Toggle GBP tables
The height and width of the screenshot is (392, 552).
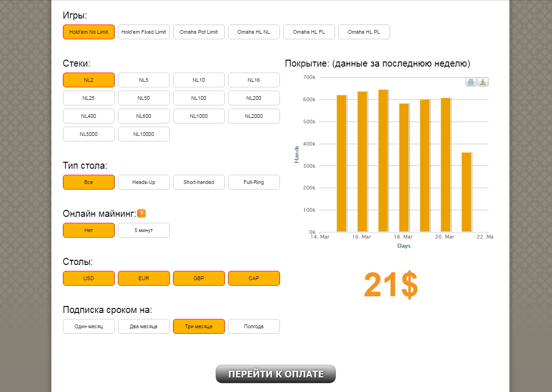pyautogui.click(x=199, y=278)
